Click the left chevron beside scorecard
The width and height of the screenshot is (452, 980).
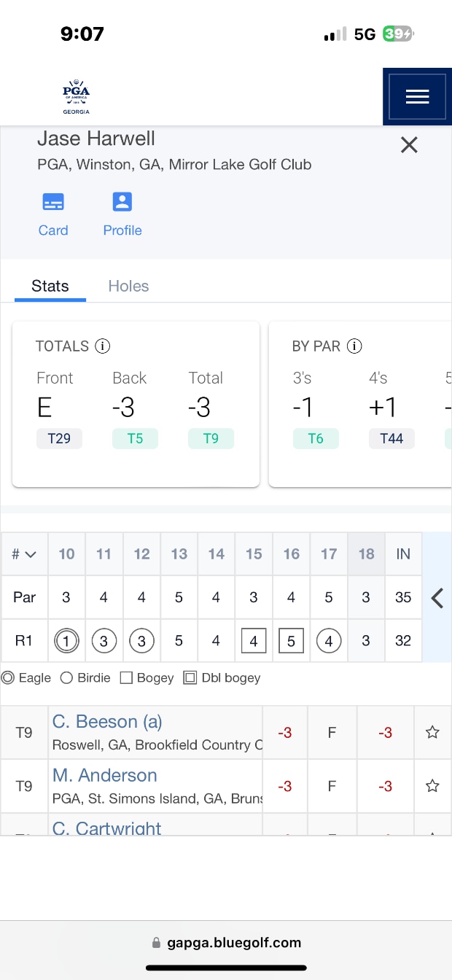pos(437,598)
